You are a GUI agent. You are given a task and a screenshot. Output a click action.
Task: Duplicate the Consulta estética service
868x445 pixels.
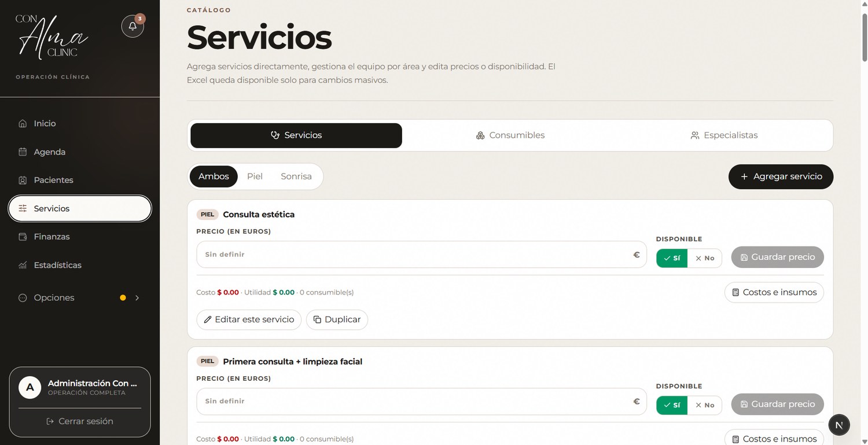(337, 319)
